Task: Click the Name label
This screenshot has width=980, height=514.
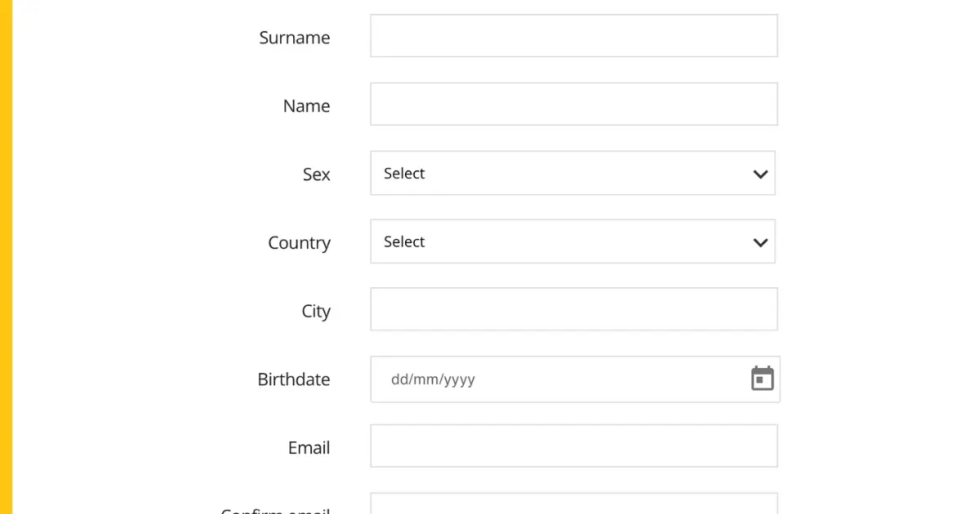Action: tap(306, 106)
